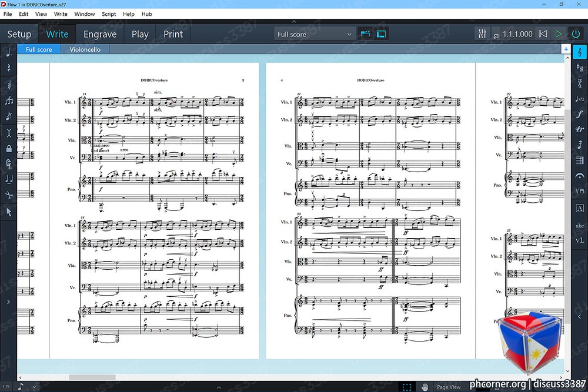Rewind to beginning of flow

click(543, 34)
